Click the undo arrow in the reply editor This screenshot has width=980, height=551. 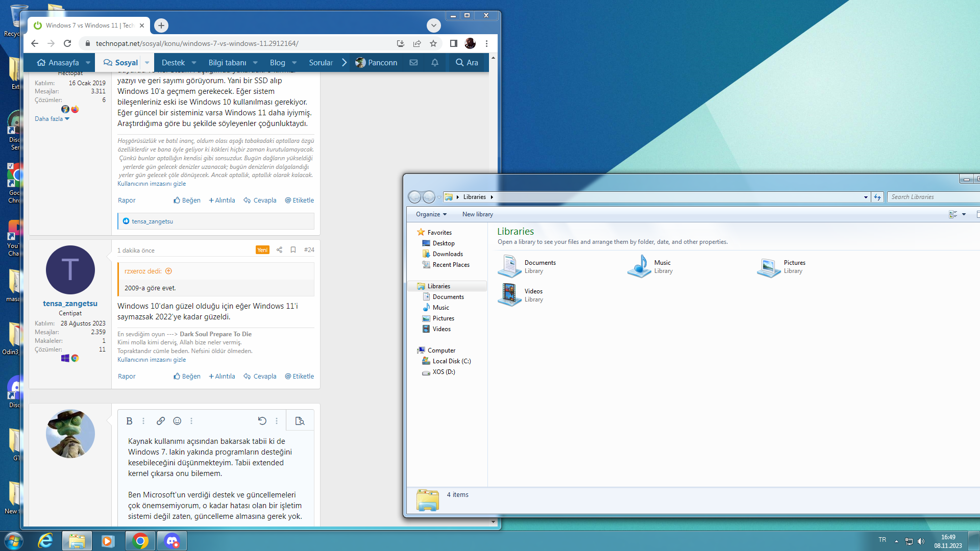coord(262,421)
